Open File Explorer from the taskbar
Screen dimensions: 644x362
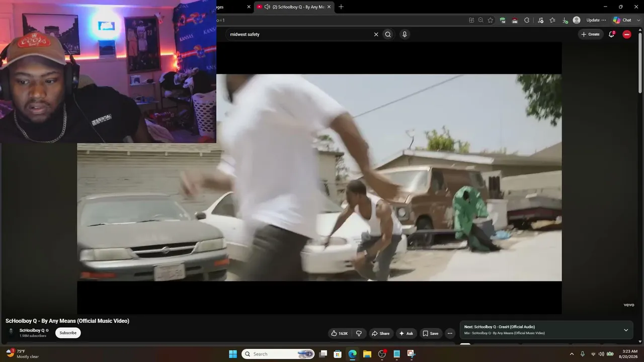(367, 354)
